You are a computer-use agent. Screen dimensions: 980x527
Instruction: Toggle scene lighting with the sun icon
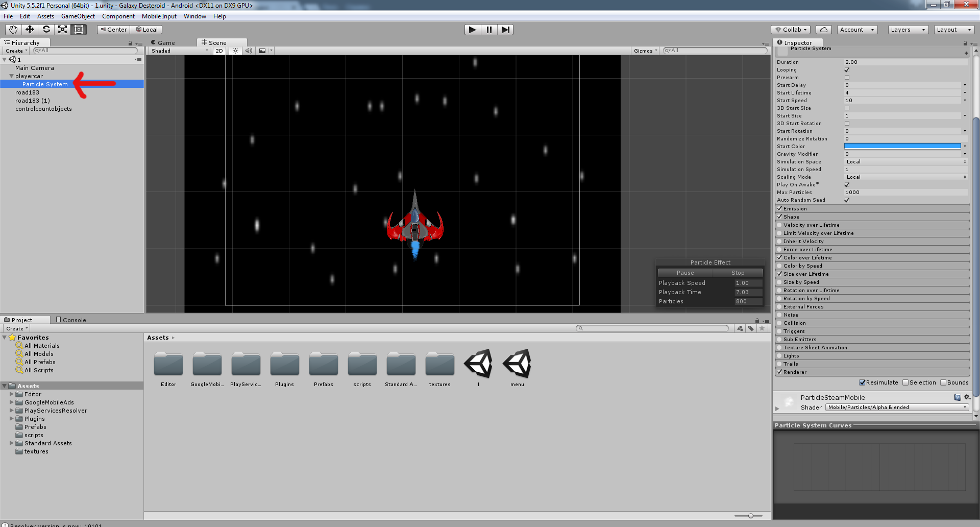[x=235, y=50]
